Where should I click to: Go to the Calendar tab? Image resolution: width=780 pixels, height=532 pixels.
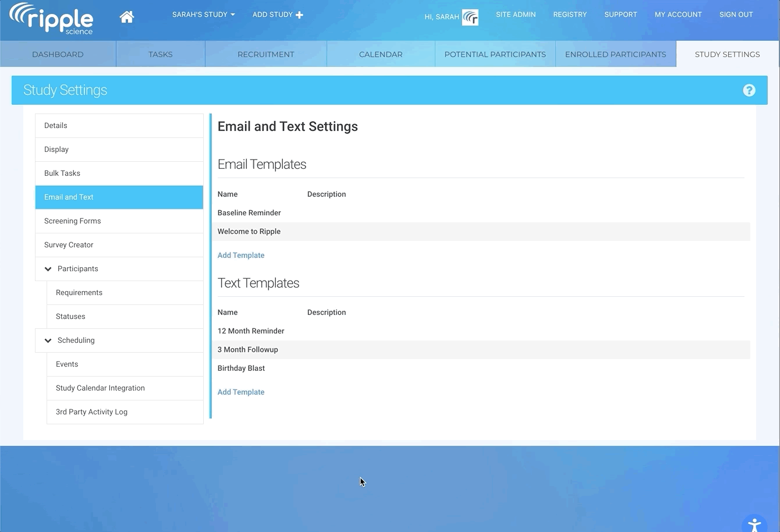point(381,54)
